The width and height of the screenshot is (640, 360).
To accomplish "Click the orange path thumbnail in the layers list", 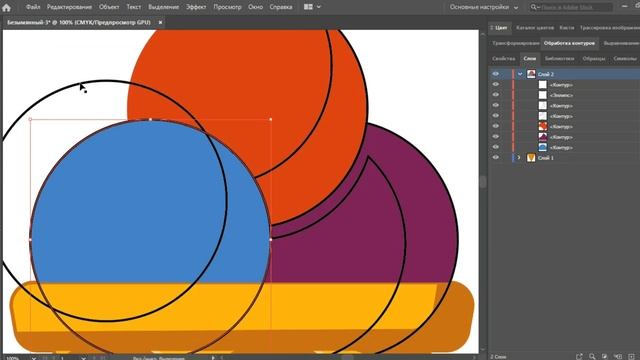I will click(x=542, y=126).
